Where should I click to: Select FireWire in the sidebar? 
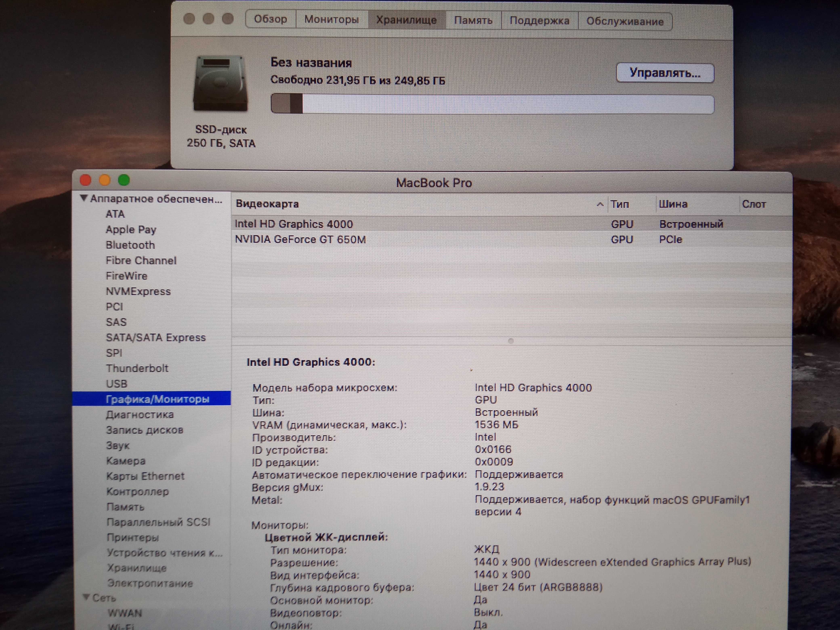click(126, 276)
